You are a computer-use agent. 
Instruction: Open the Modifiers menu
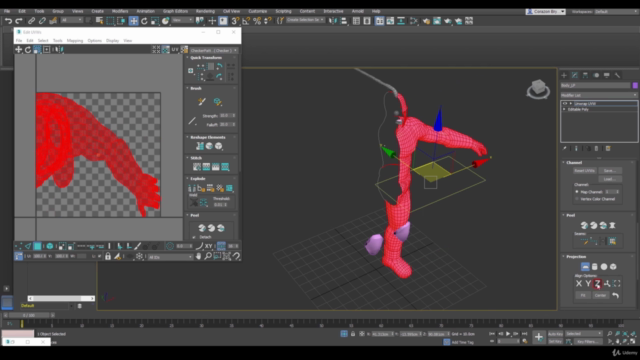coord(120,11)
